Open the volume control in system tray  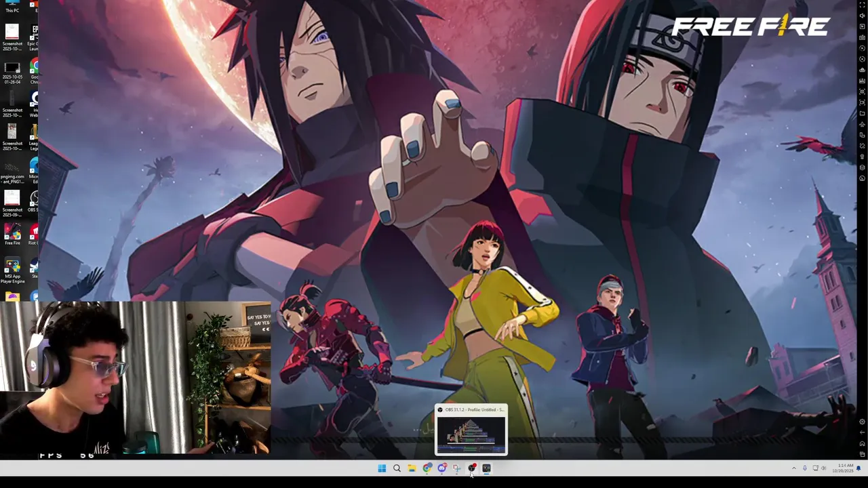[x=824, y=468]
